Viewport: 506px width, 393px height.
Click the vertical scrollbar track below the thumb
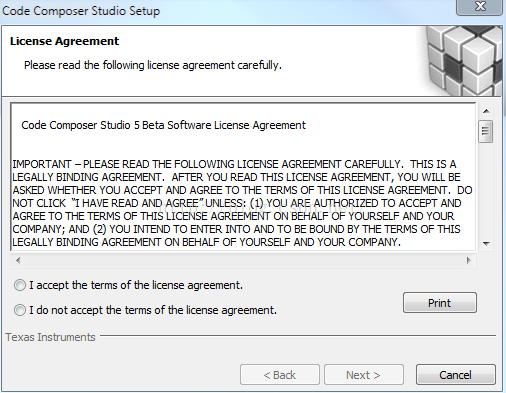tap(486, 190)
